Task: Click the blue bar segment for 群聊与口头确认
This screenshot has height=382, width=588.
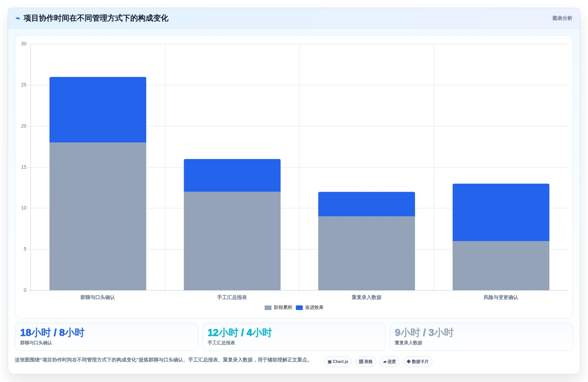Action: point(98,110)
